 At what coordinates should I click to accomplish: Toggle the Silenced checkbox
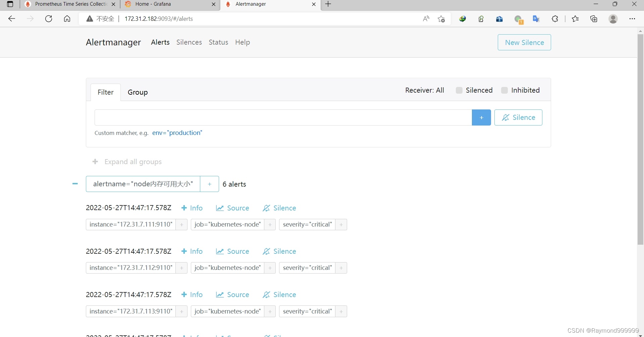[459, 90]
